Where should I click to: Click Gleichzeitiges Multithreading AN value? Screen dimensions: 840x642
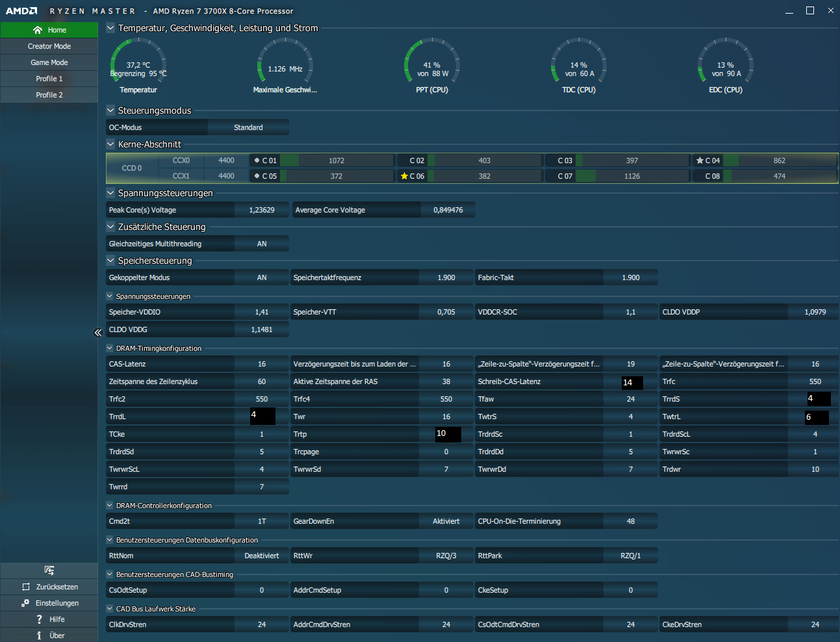coord(262,244)
